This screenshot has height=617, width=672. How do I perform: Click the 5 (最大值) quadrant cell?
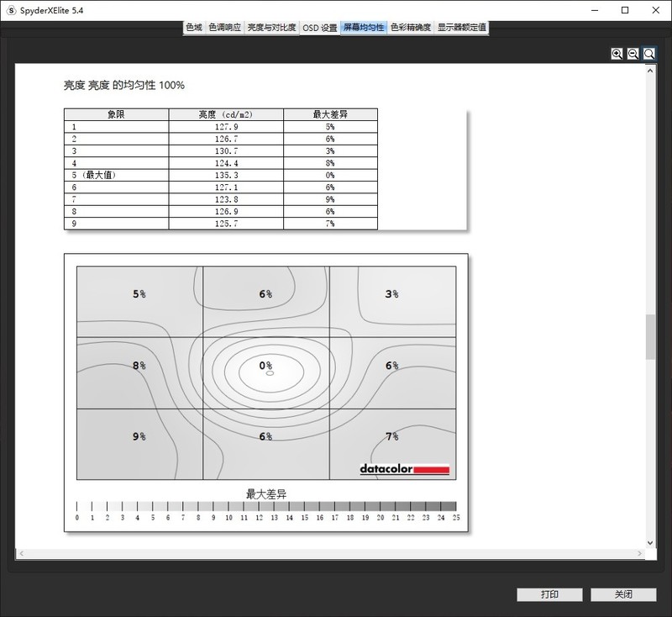click(x=116, y=175)
